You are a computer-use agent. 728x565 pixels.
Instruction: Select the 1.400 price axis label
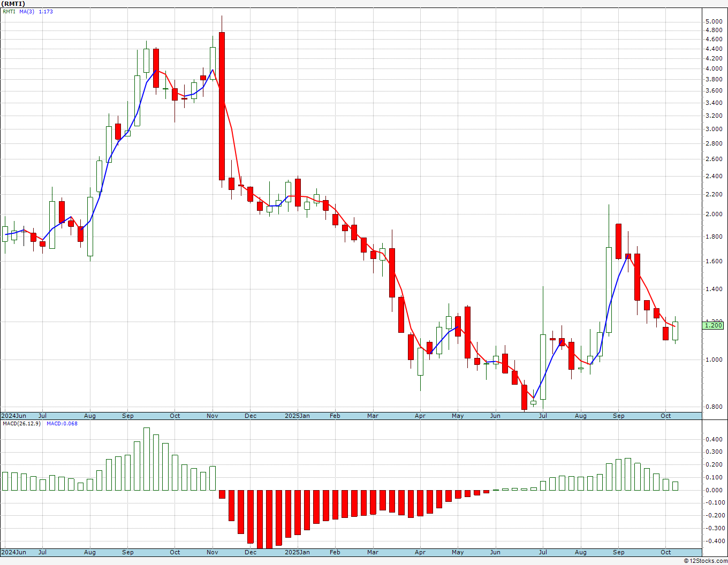tap(714, 289)
